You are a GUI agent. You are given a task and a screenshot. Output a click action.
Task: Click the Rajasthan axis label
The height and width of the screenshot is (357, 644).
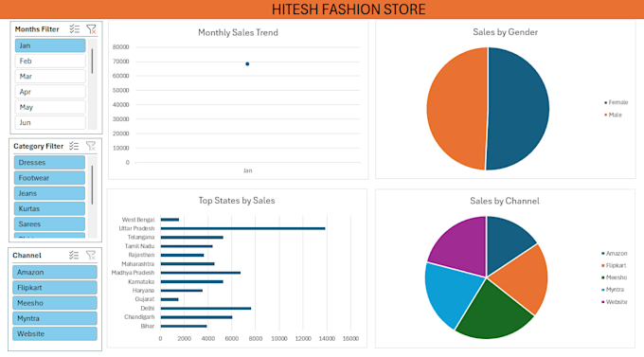click(141, 255)
